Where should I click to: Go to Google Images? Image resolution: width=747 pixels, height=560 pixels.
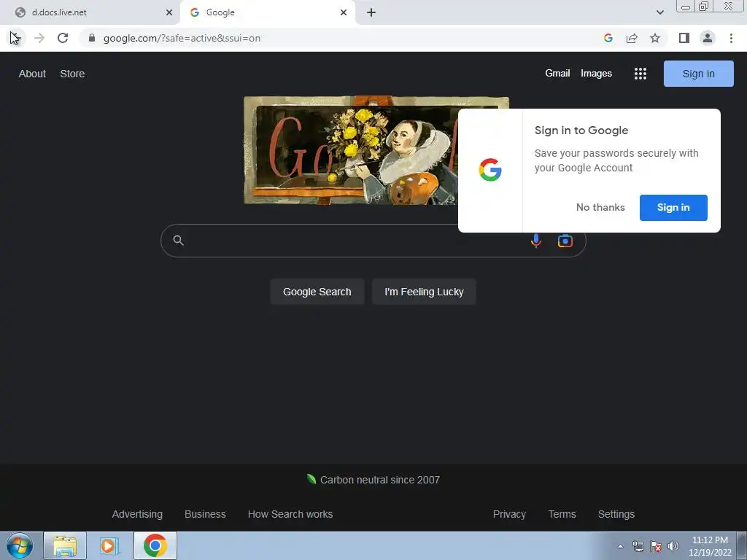point(596,74)
